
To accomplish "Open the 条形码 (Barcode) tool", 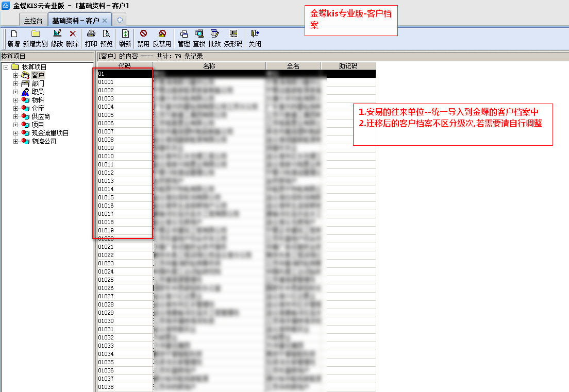I will (x=233, y=35).
